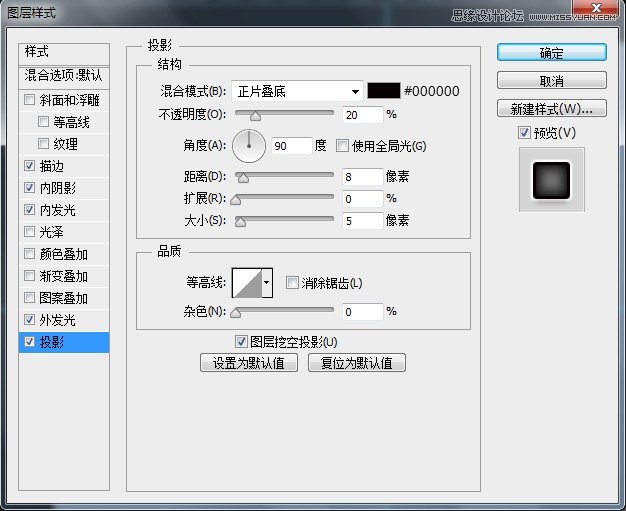Click the angle dial control
The height and width of the screenshot is (511, 626).
tap(249, 146)
